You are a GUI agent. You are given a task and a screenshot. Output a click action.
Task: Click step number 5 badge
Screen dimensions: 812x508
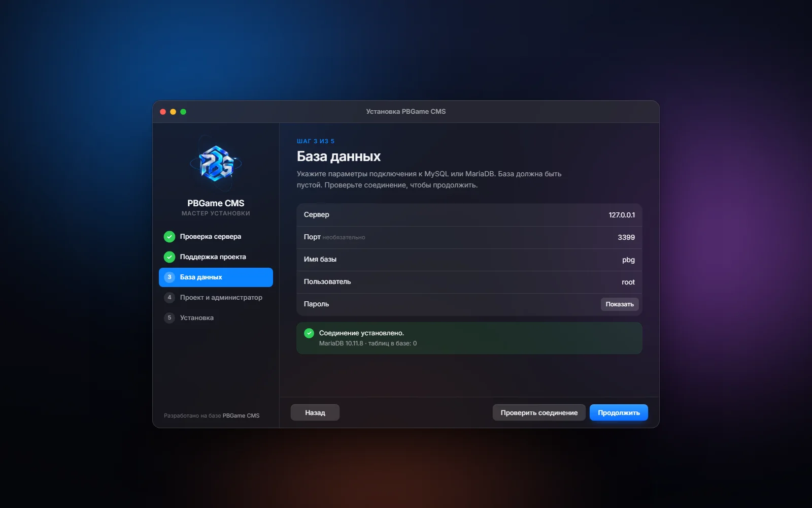tap(170, 318)
